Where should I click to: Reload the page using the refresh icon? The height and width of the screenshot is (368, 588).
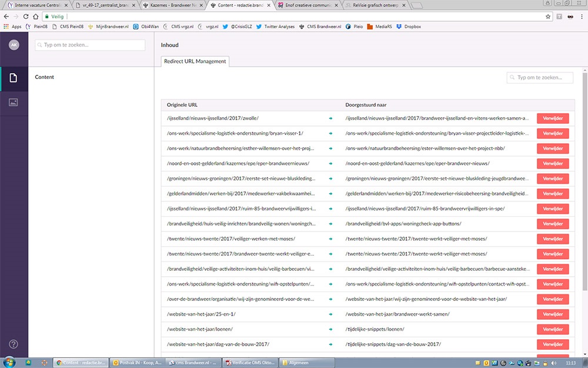[x=26, y=16]
